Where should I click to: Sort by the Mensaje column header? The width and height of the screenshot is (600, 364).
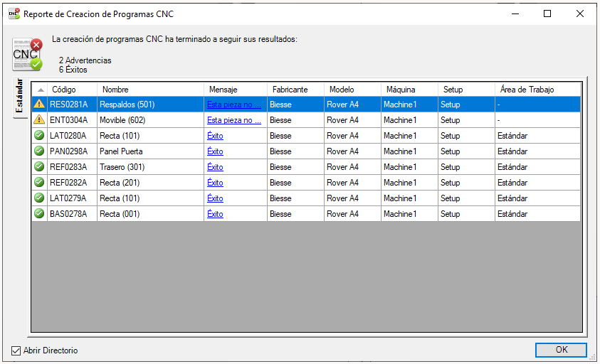236,90
